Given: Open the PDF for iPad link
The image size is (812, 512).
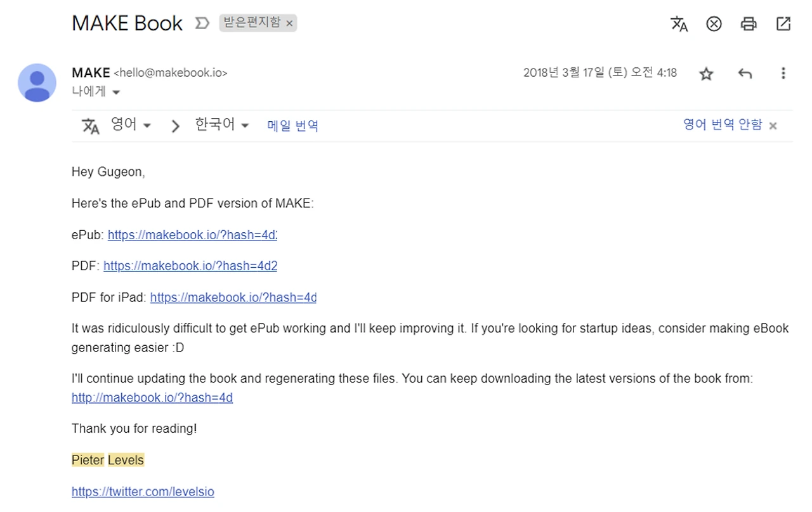Looking at the screenshot, I should coord(233,297).
